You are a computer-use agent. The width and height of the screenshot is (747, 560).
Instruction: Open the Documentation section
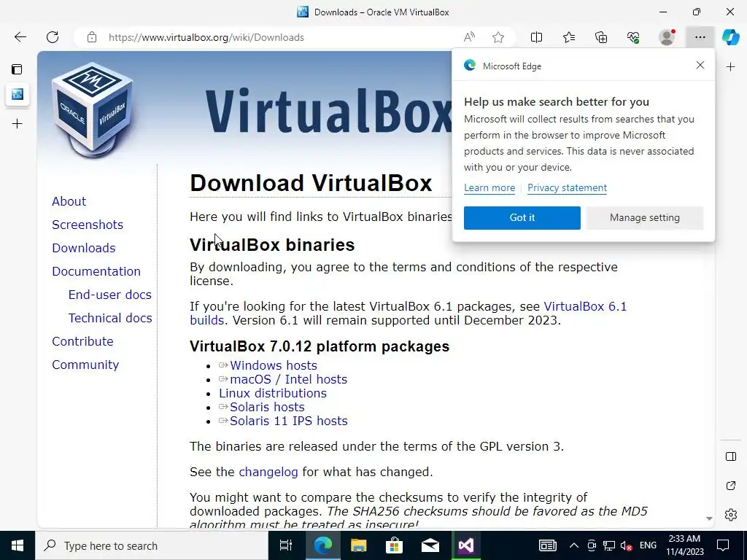point(96,271)
